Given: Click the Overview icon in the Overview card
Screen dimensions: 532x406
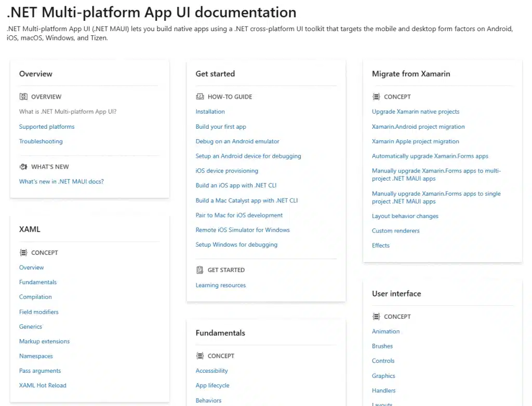Looking at the screenshot, I should (x=23, y=97).
